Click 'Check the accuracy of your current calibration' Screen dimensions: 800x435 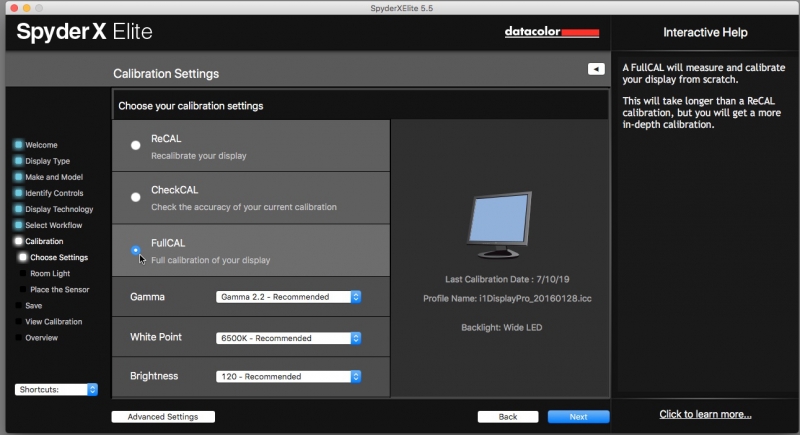click(x=244, y=207)
